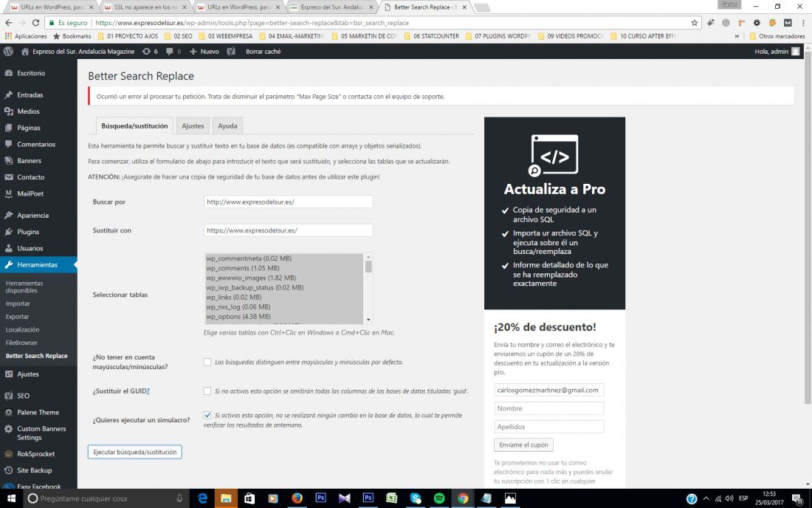Switch to browser tab SSL no aparece

pos(146,7)
